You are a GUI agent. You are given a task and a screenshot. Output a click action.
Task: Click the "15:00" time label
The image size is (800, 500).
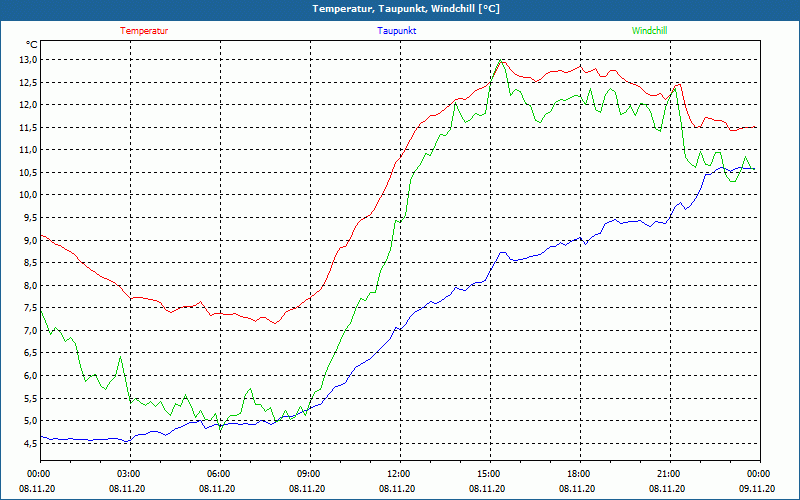coord(490,474)
